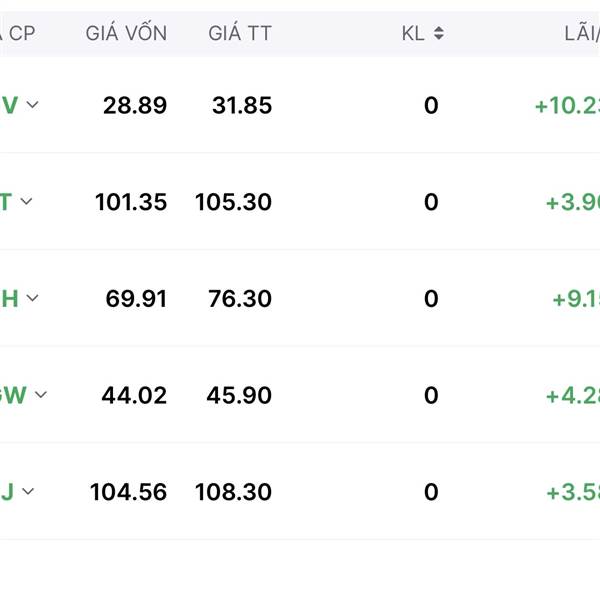The width and height of the screenshot is (600, 600).
Task: Open the green ticker in the 105.30 row
Action: pos(6,202)
